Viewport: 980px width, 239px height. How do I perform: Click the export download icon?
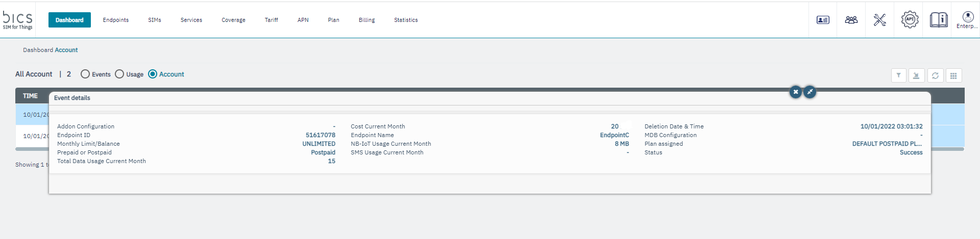916,75
